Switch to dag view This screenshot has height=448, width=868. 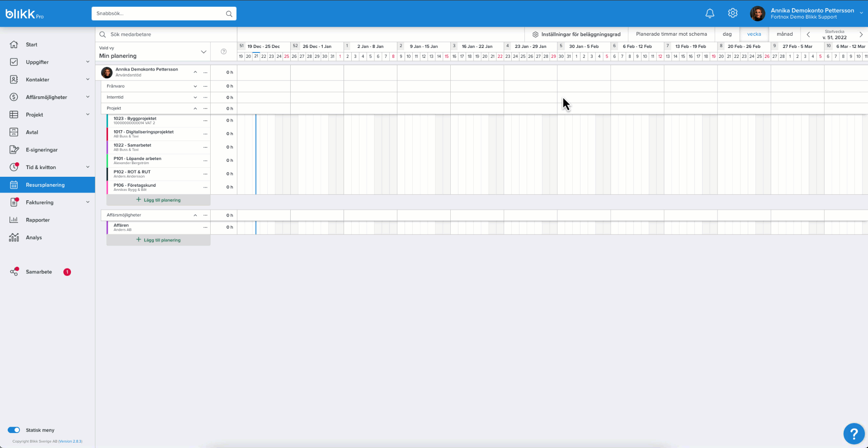coord(727,34)
